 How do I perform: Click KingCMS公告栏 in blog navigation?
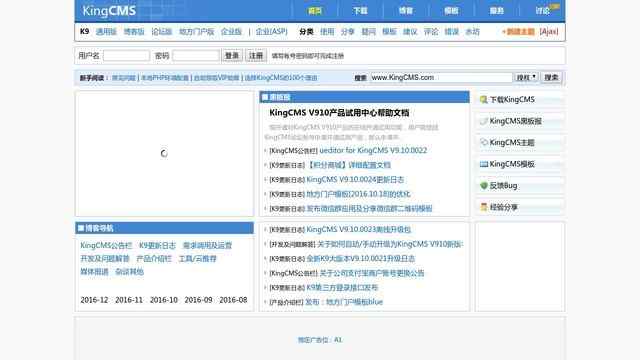pos(106,246)
